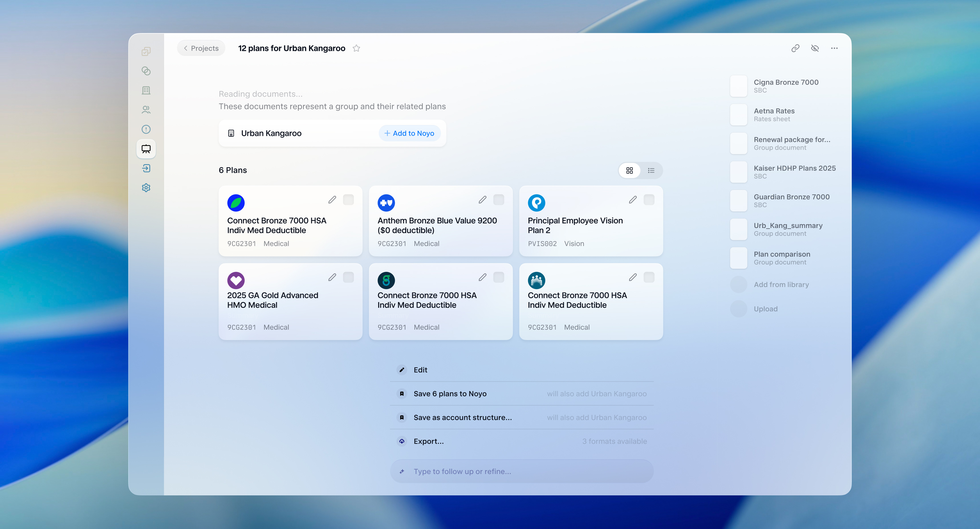Screen dimensions: 980x529
Task: Click the alerts exclamation icon in sidebar
Action: 146,129
